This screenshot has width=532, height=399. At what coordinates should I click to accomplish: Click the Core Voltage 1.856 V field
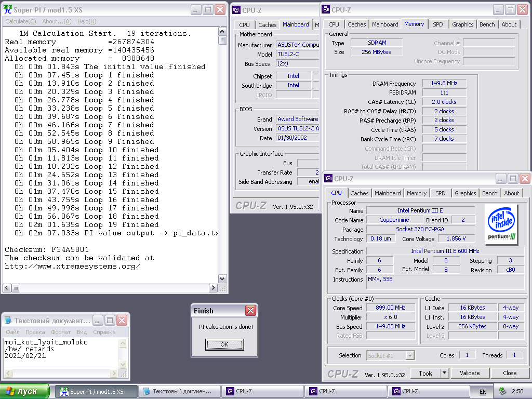point(456,238)
